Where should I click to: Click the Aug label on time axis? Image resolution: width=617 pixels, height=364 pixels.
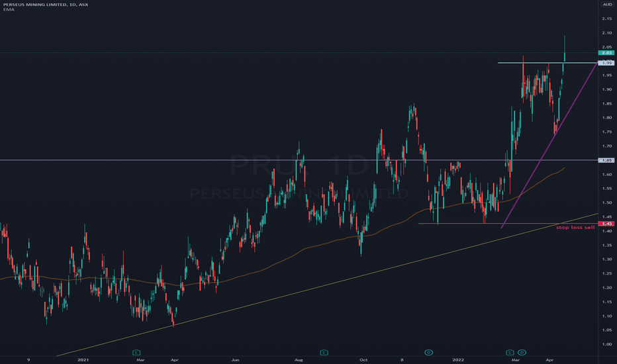pyautogui.click(x=299, y=359)
